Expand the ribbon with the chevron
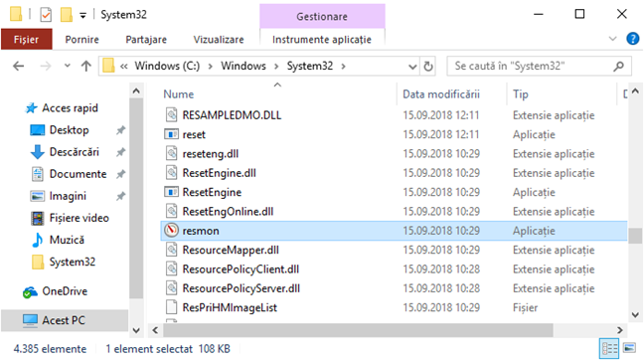This screenshot has width=644, height=360. coord(613,39)
